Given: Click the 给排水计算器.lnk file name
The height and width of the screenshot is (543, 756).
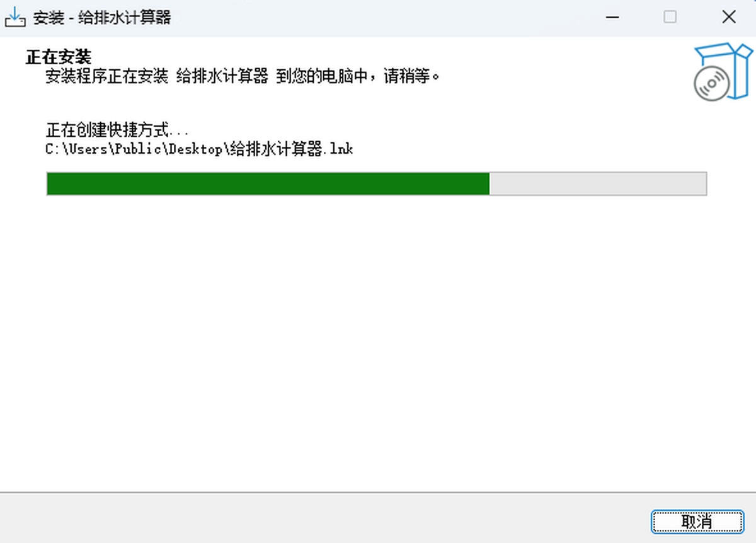Looking at the screenshot, I should tap(292, 150).
